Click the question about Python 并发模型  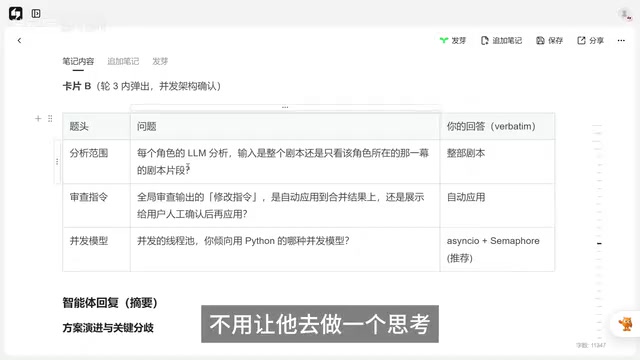click(x=285, y=249)
